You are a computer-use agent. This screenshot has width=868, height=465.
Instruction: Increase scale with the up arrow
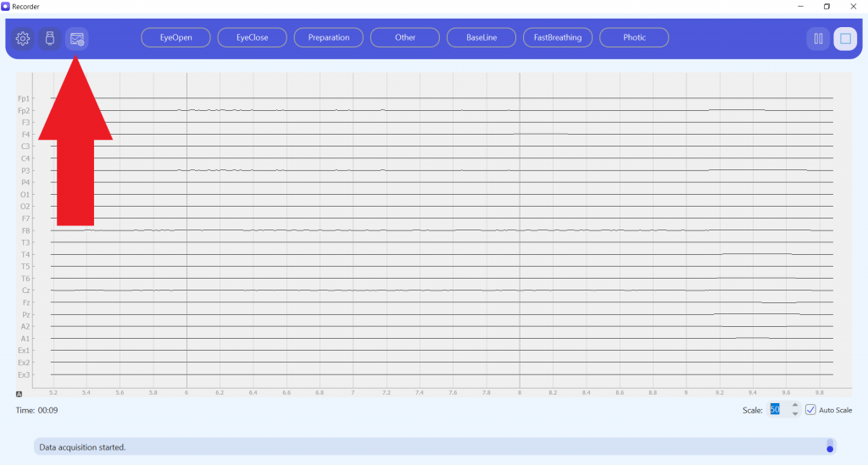tap(794, 406)
